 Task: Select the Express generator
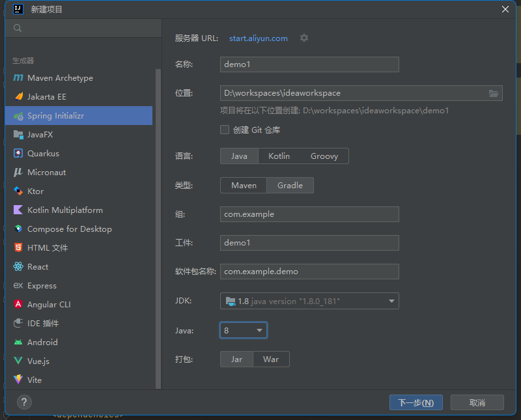[79, 286]
